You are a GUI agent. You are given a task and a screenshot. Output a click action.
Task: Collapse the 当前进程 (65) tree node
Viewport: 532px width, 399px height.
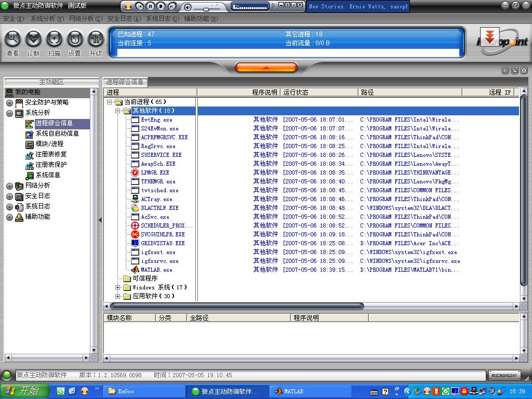(x=109, y=102)
